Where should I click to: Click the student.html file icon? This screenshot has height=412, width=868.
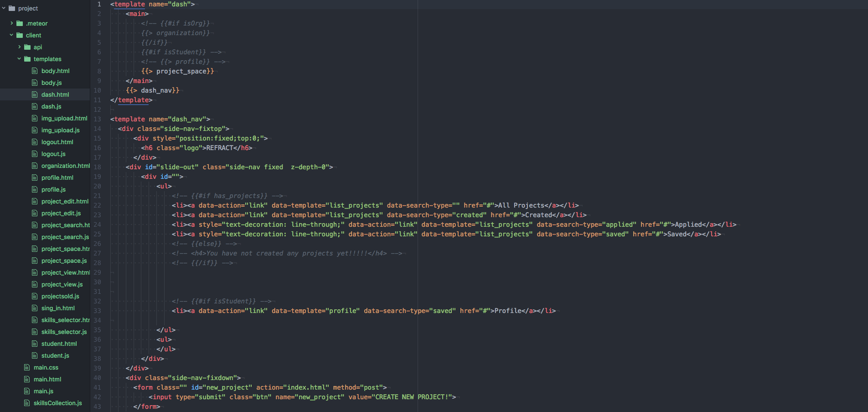35,344
